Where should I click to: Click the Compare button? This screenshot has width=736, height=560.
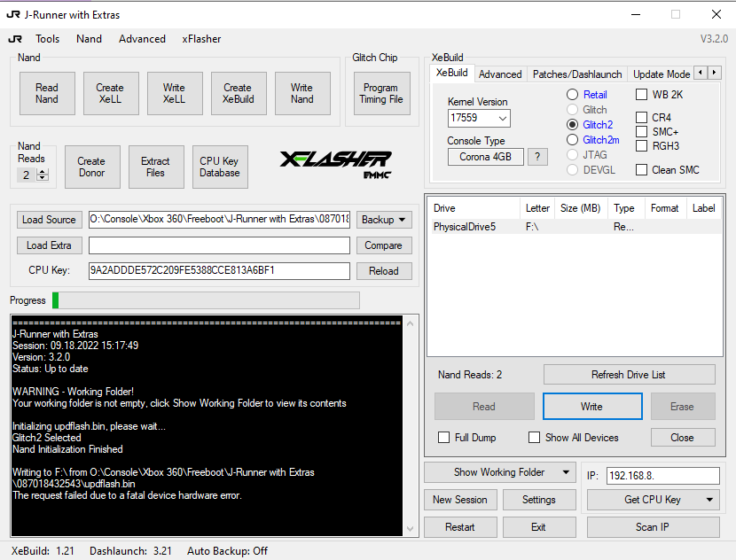point(384,245)
